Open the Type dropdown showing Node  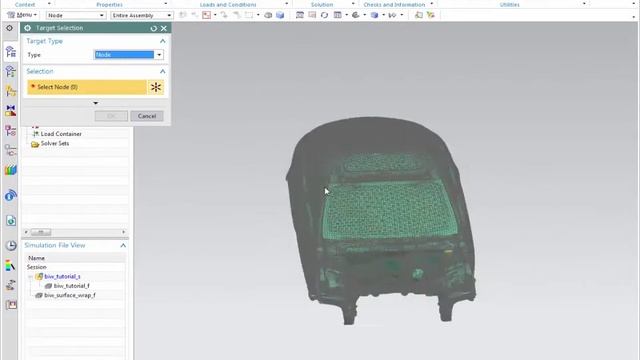[129, 55]
